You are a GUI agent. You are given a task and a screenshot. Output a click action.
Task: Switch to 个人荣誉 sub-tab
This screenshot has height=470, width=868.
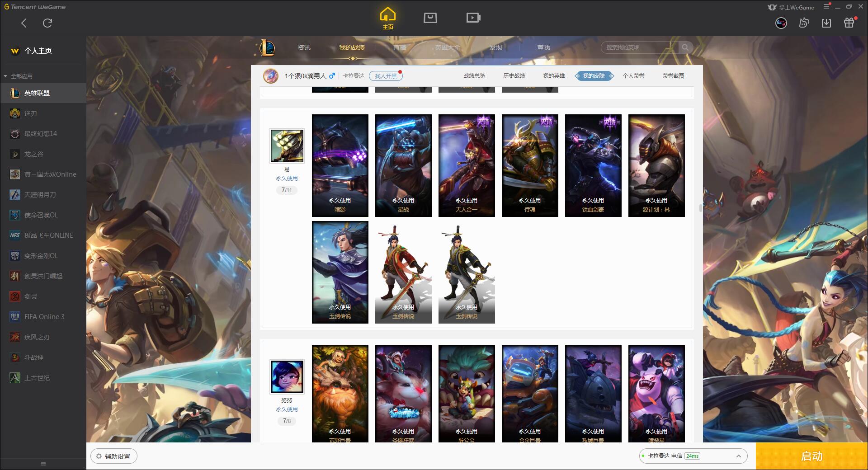point(633,76)
